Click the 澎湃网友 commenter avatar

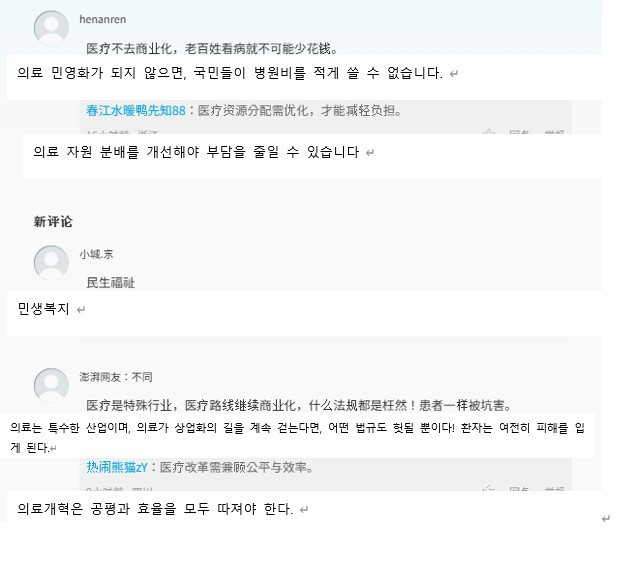click(51, 384)
